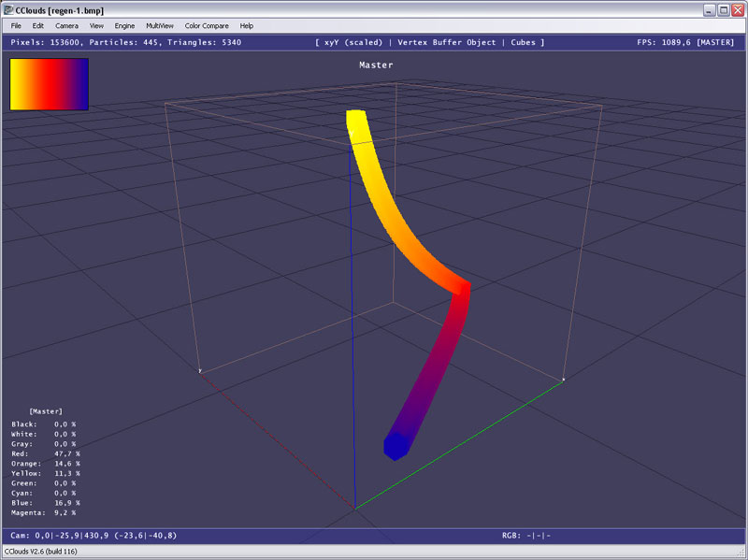Screen dimensions: 748x560
Task: Open the Help menu
Action: tap(247, 25)
